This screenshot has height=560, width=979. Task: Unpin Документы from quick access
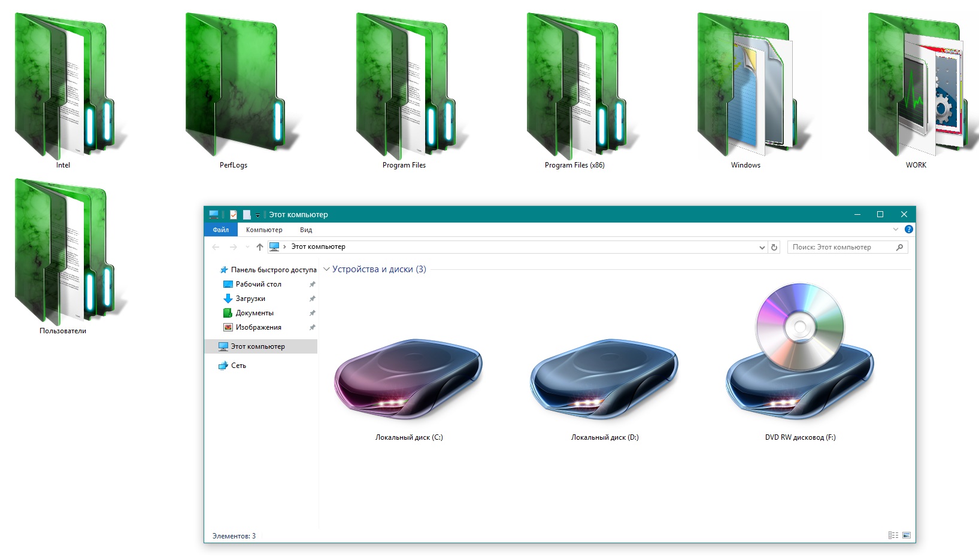click(x=312, y=312)
